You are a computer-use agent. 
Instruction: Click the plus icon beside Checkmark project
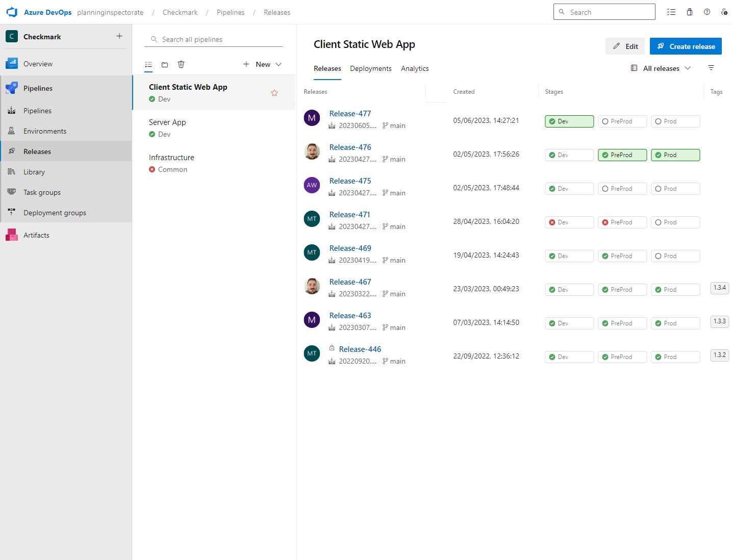(x=119, y=36)
